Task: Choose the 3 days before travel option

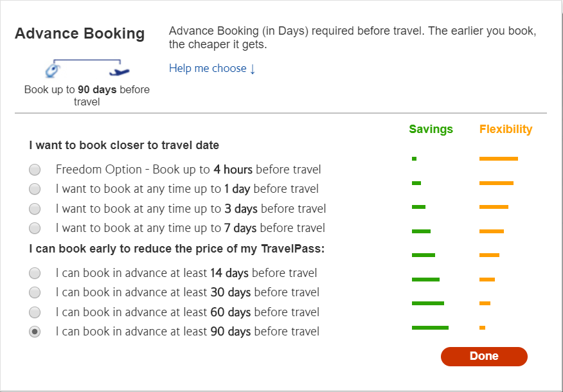Action: click(x=35, y=209)
